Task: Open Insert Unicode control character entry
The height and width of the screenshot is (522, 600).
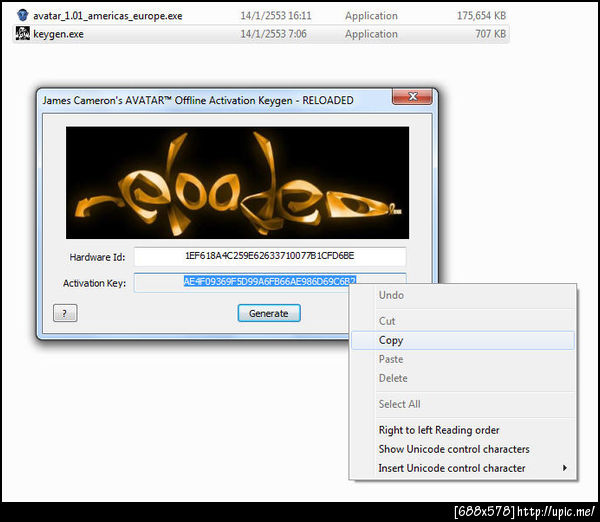Action: tap(463, 468)
